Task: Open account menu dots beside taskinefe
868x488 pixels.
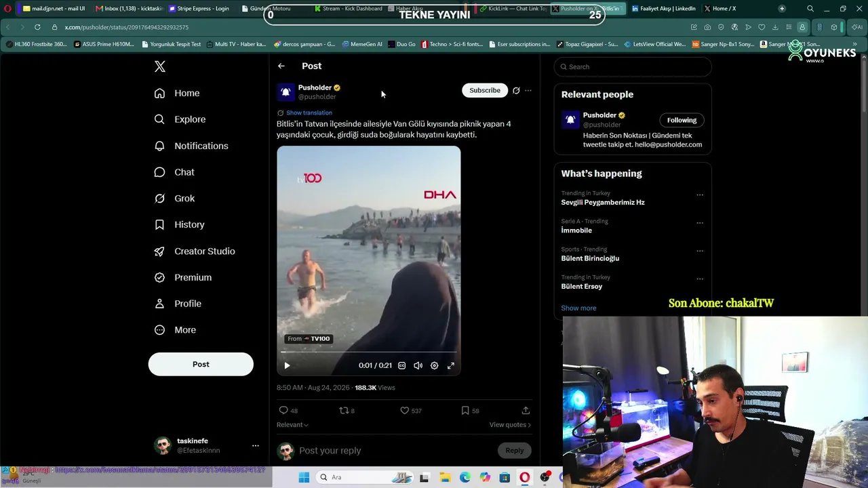Action: point(256,446)
